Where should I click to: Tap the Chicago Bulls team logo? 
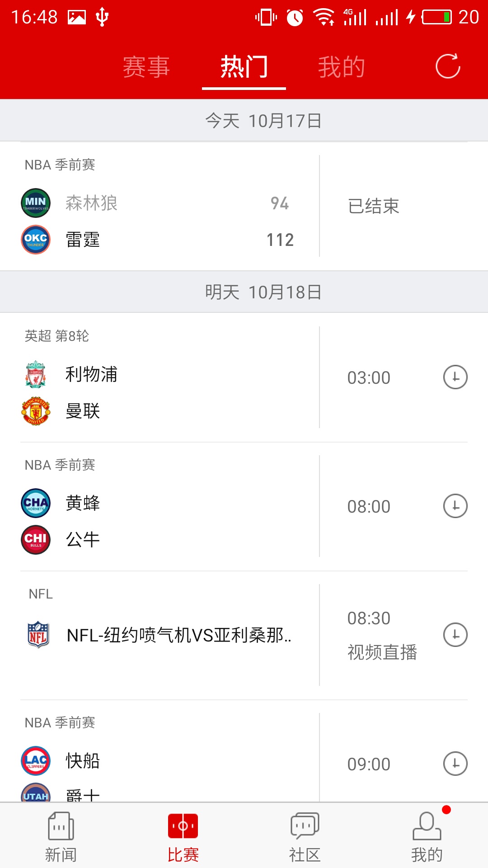[36, 540]
